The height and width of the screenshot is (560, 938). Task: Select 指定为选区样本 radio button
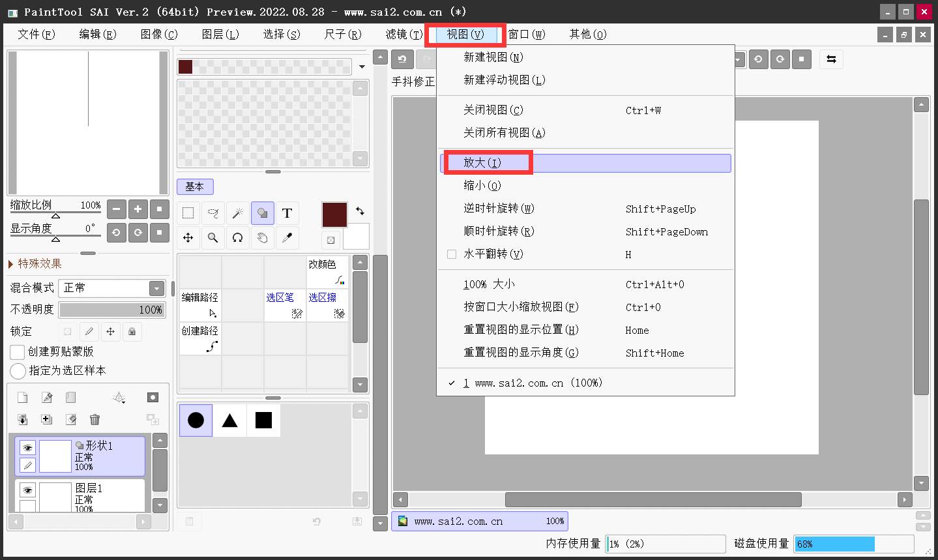[x=18, y=371]
